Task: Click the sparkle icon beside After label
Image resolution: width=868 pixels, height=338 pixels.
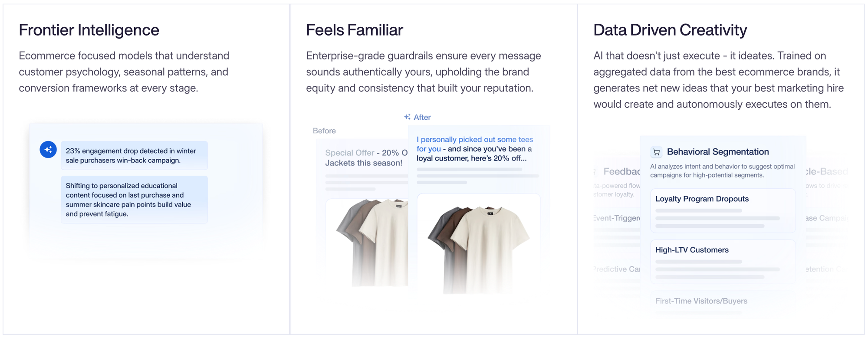Action: click(x=407, y=117)
